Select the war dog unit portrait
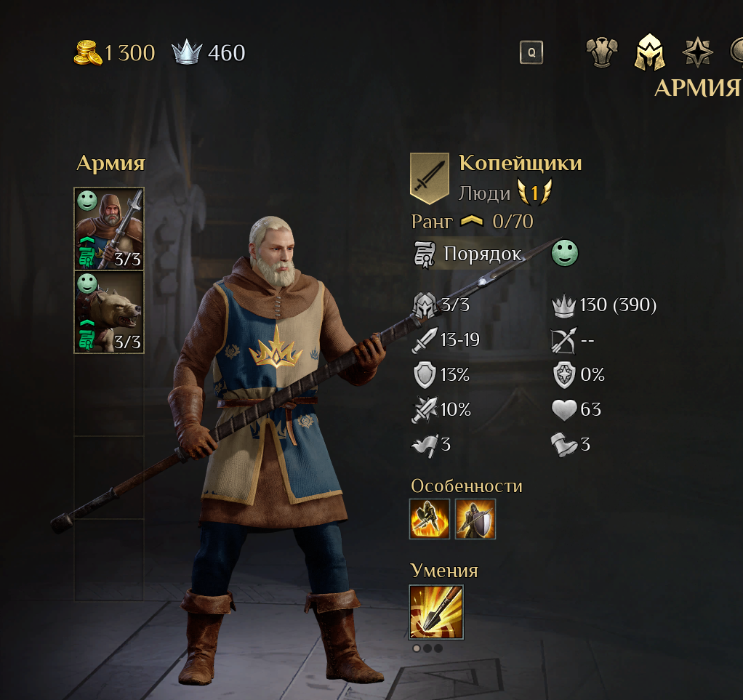Screen dimensions: 743x700 tap(109, 312)
